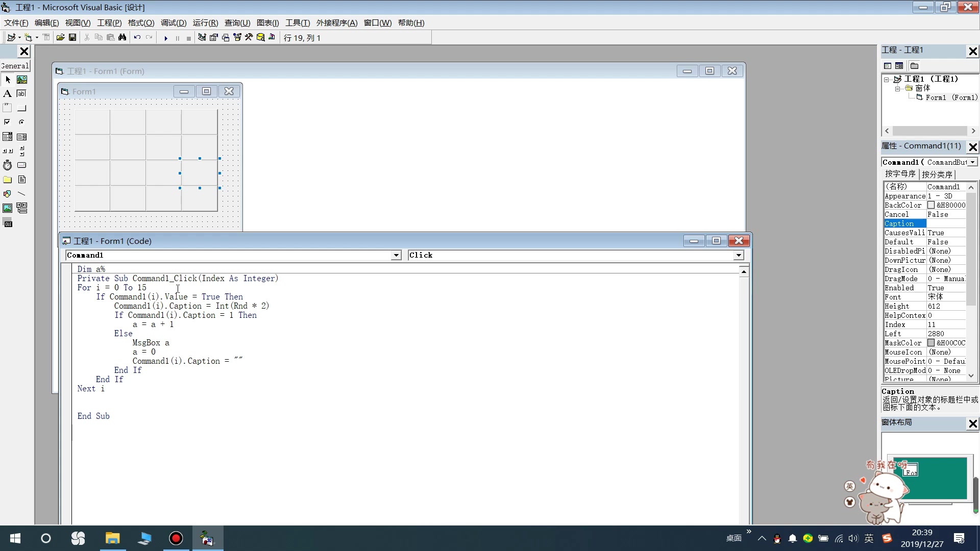Select the OptionButton control in the toolbox
Viewport: 980px width, 551px height.
(x=22, y=122)
